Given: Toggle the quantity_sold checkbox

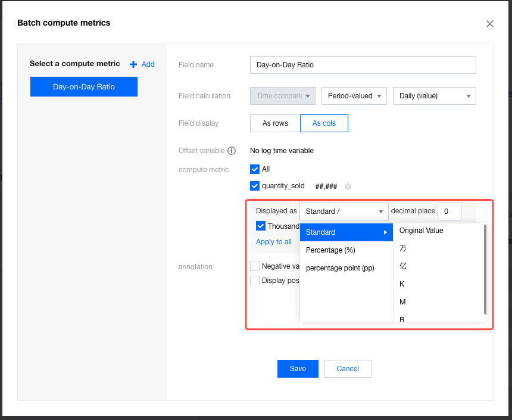Looking at the screenshot, I should pyautogui.click(x=255, y=186).
